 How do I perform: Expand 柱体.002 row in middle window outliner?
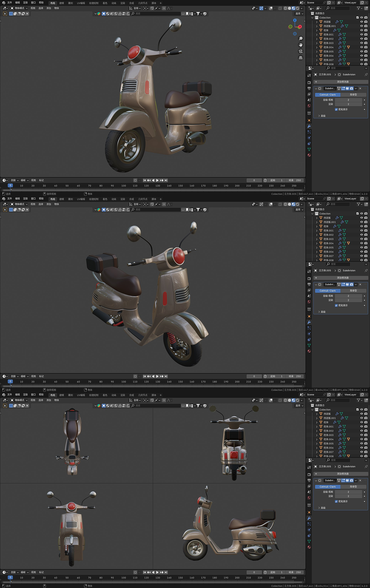(x=317, y=235)
